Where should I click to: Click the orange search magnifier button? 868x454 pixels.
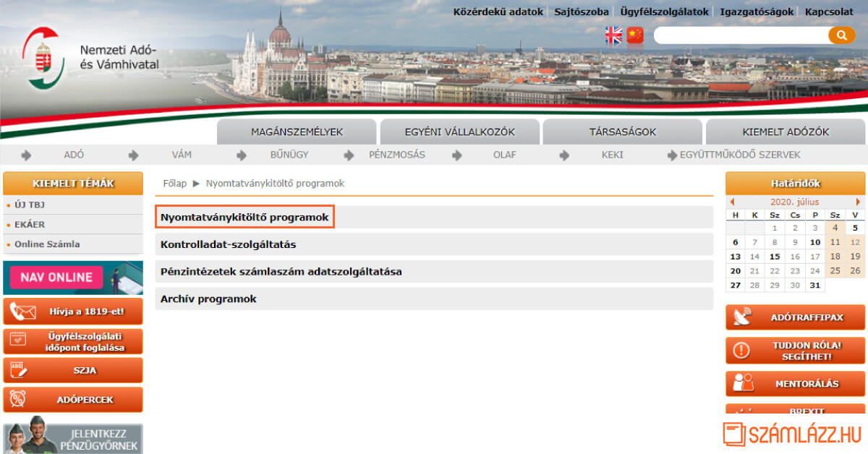tap(841, 35)
